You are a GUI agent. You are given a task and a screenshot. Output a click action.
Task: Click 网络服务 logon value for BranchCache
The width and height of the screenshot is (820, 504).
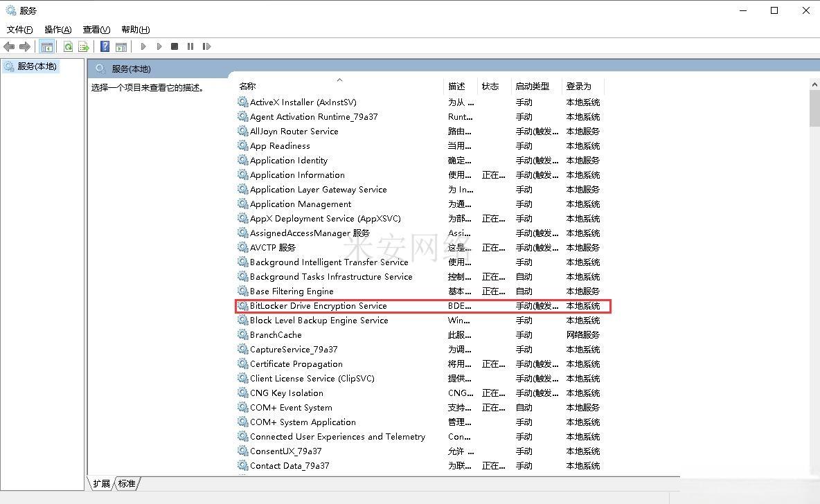(582, 335)
